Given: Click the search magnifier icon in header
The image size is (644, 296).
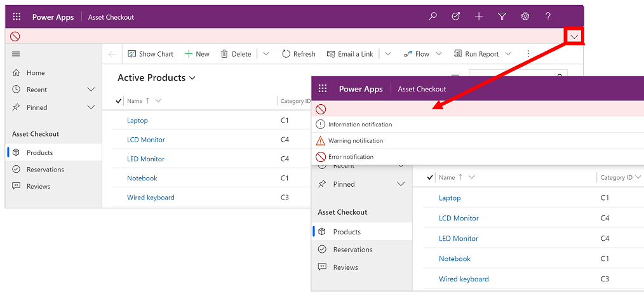Looking at the screenshot, I should pos(433,17).
